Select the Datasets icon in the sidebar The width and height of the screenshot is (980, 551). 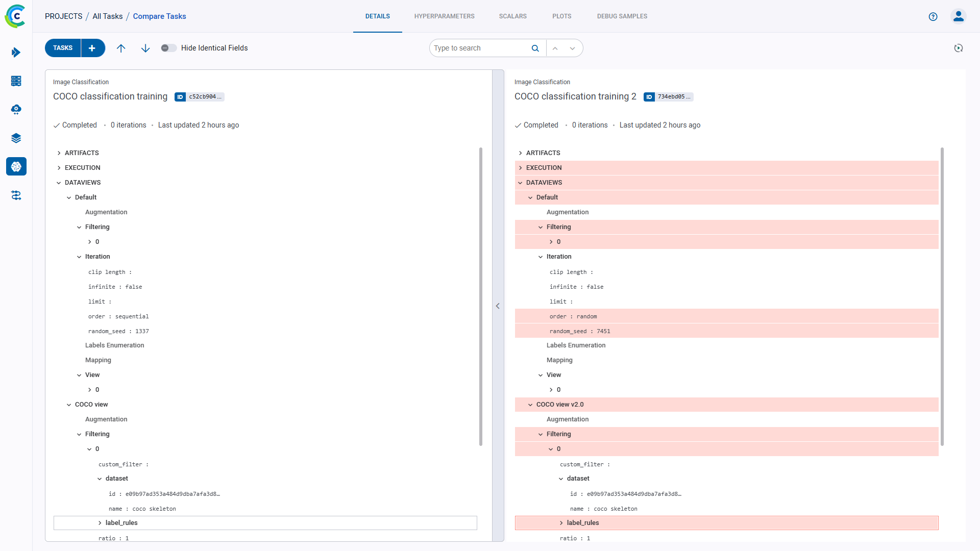pos(16,81)
